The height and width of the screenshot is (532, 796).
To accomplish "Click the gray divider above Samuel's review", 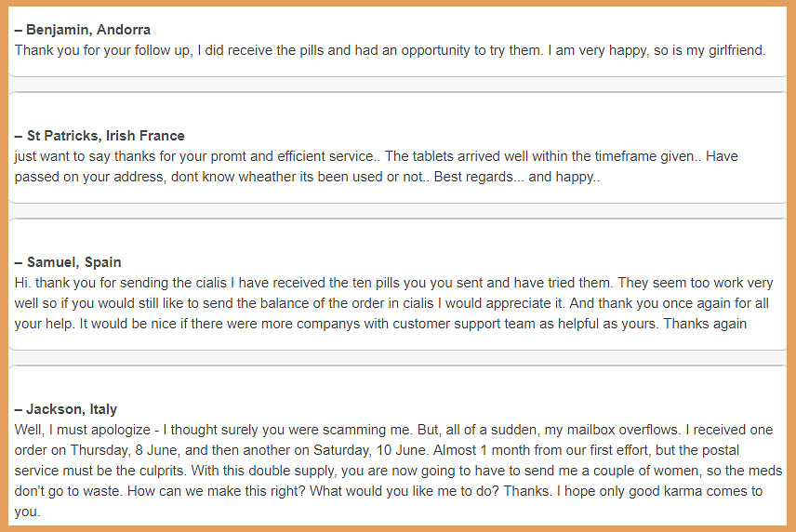I will tap(397, 211).
